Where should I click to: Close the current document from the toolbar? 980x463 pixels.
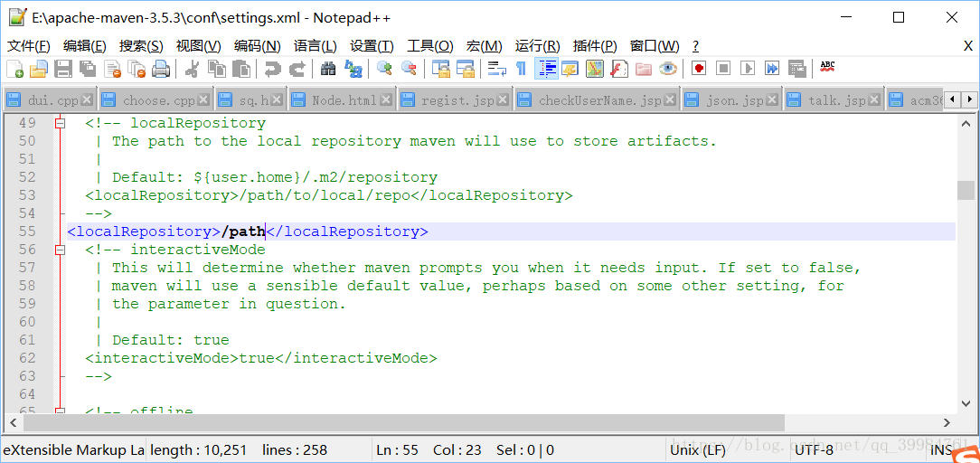coord(112,68)
